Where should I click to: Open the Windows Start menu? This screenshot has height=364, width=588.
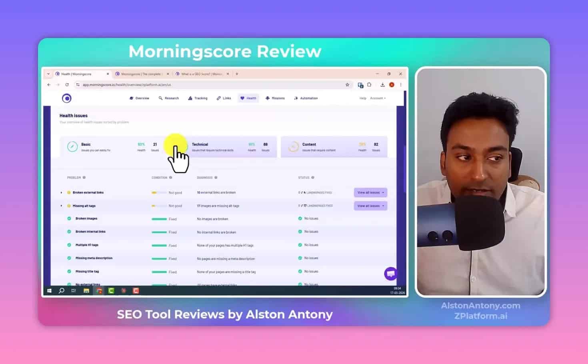(49, 290)
